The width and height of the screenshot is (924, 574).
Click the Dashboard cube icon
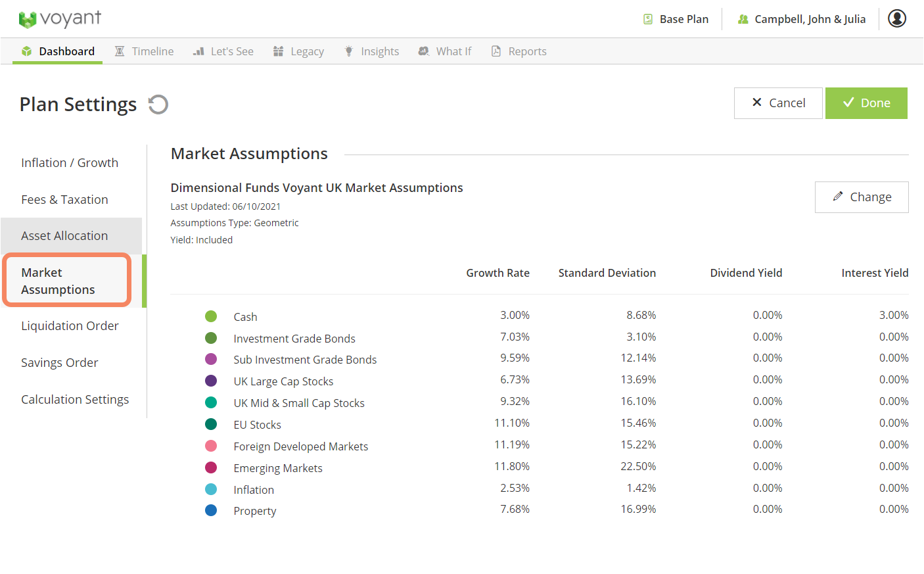pos(27,51)
